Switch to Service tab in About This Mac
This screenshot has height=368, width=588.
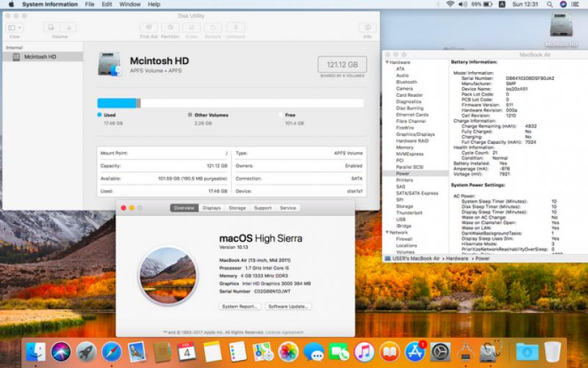pos(288,208)
